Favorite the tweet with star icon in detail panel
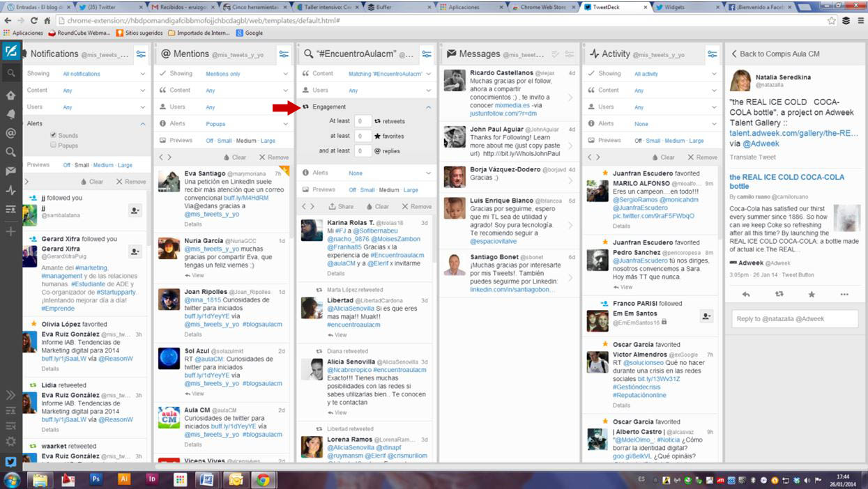 pos(812,295)
